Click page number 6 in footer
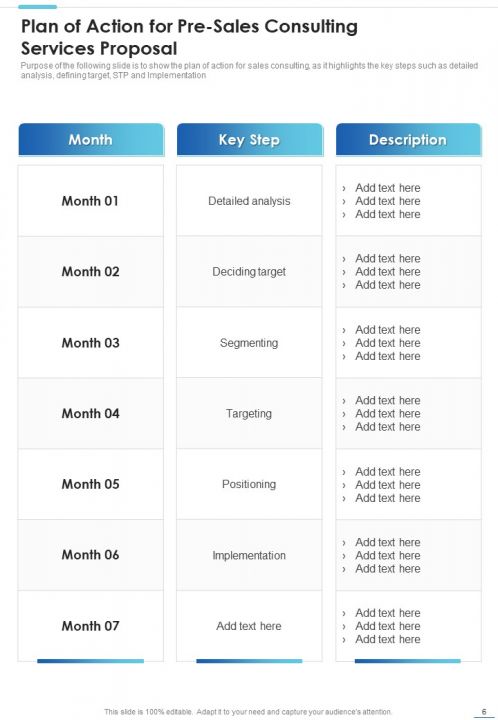The image size is (498, 720). pyautogui.click(x=484, y=712)
